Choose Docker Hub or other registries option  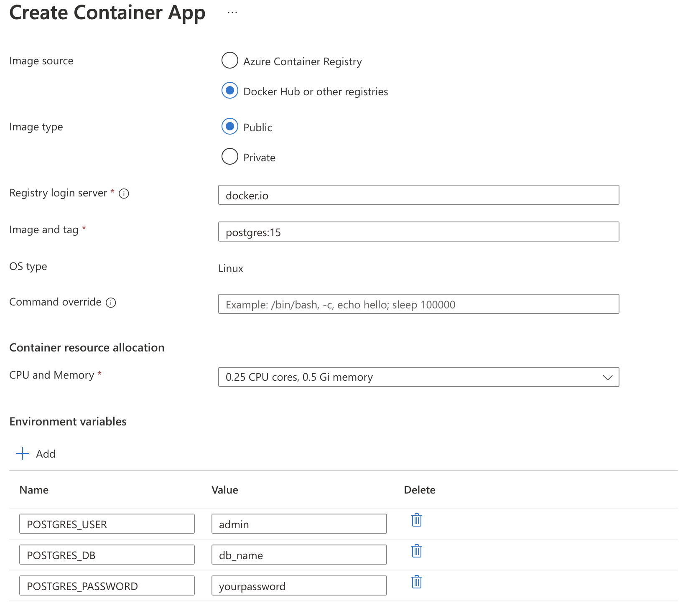coord(230,90)
